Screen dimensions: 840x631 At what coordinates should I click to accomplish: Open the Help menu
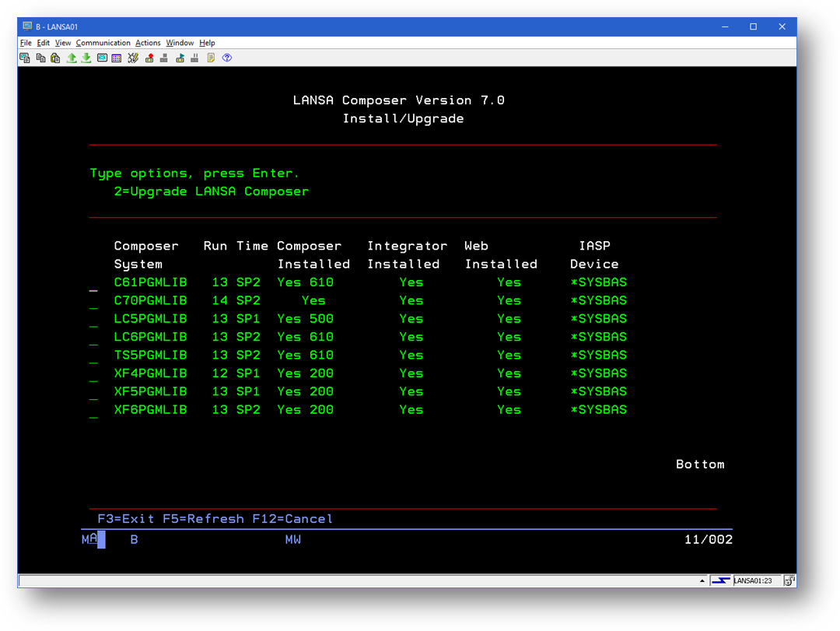[207, 43]
